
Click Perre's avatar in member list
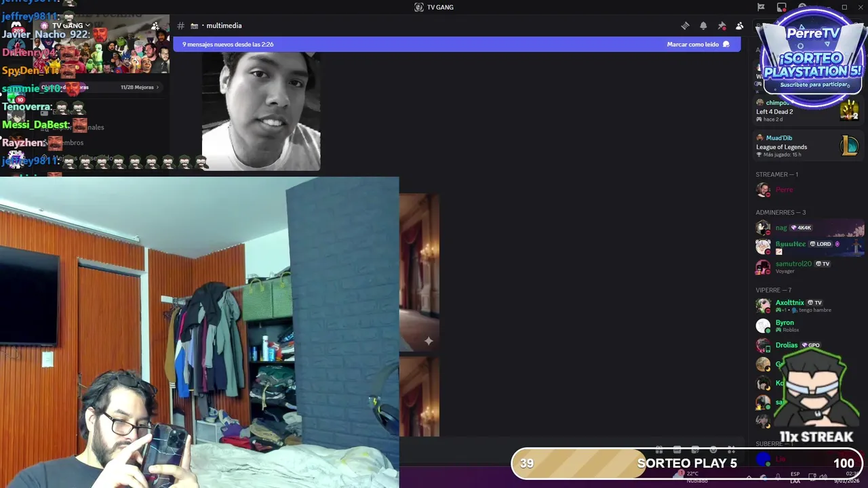click(763, 190)
